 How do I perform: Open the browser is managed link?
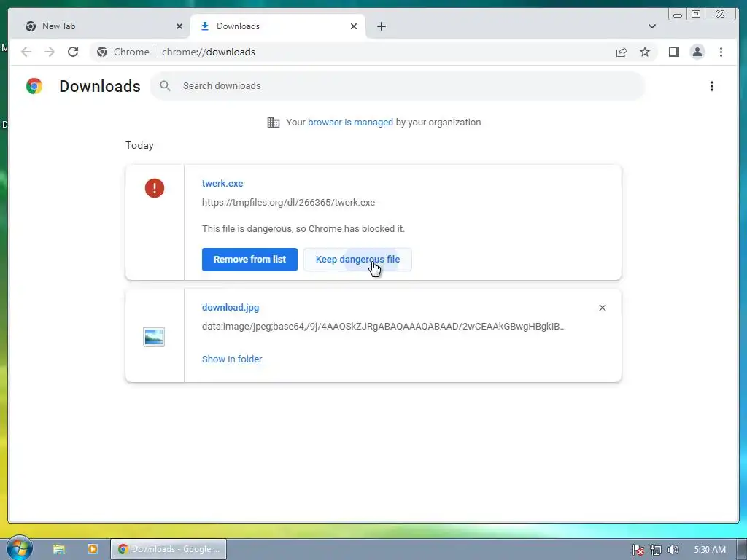pyautogui.click(x=350, y=122)
